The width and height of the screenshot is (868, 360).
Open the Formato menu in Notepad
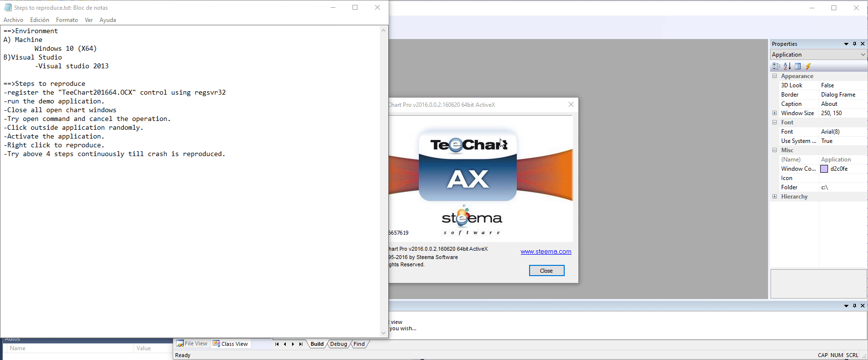[67, 20]
